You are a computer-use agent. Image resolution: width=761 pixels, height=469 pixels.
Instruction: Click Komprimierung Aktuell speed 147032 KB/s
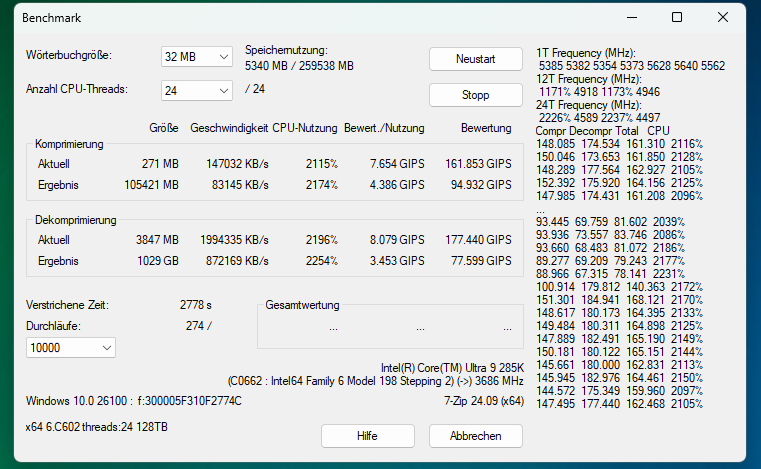237,164
